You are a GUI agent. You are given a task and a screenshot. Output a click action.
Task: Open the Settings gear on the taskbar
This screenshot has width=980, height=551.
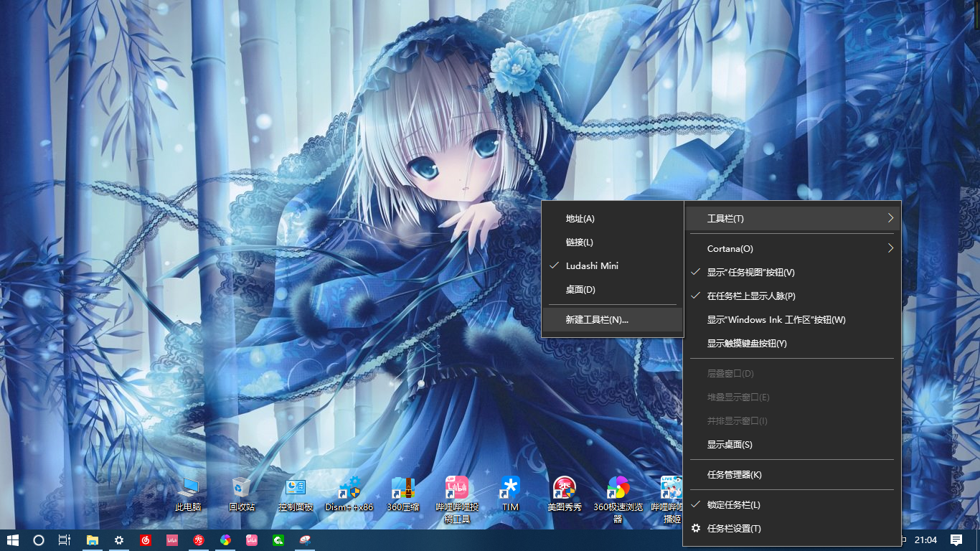click(119, 540)
